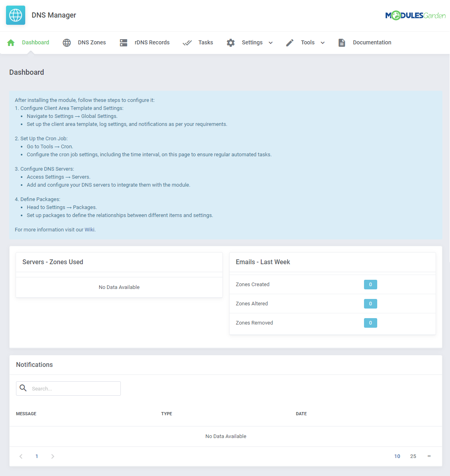The height and width of the screenshot is (476, 450).
Task: Click "Head to Settings → Packages." text
Action: 62,207
